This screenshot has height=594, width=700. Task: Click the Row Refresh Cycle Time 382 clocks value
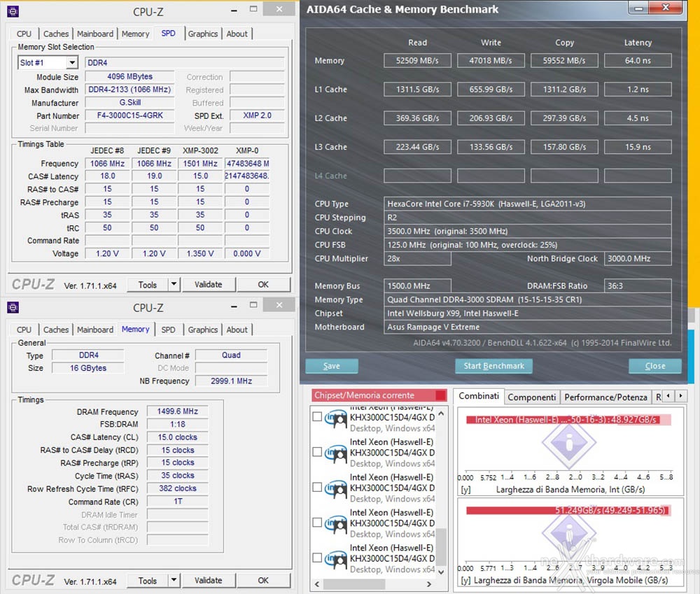point(178,488)
